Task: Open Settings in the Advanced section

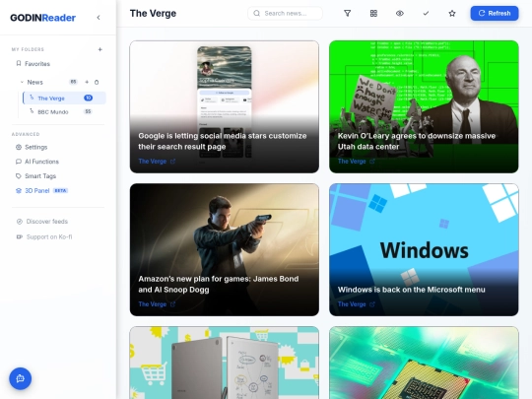Action: [32, 147]
